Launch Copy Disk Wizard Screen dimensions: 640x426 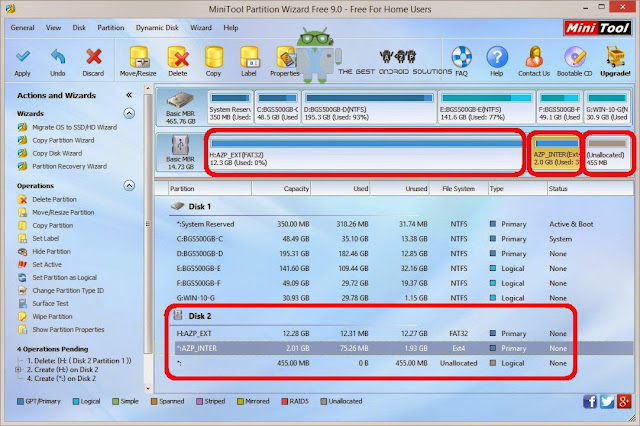coord(57,153)
